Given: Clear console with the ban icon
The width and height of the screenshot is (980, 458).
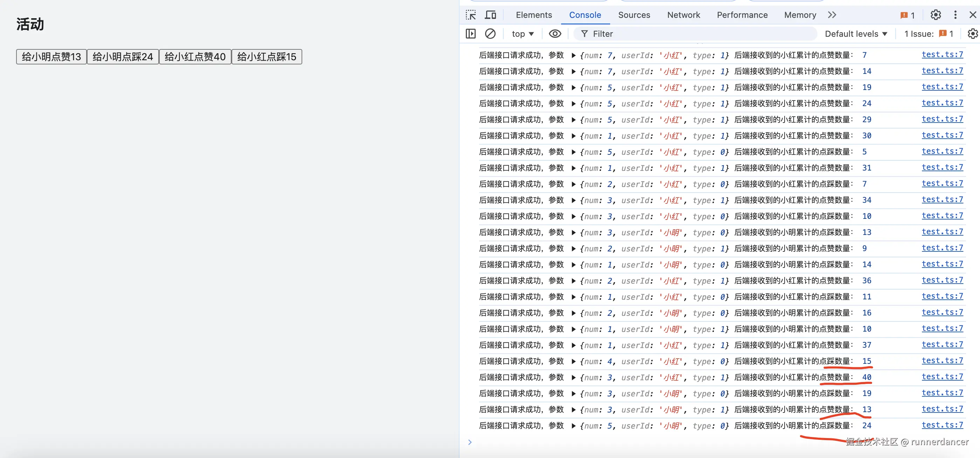Looking at the screenshot, I should pyautogui.click(x=490, y=34).
